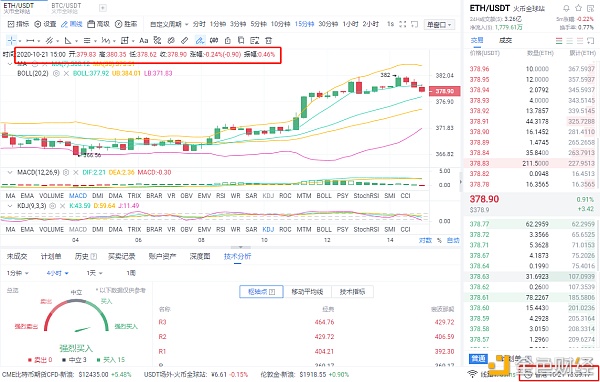Select 1小时 chart interval
The height and width of the screenshot is (382, 600).
(x=350, y=24)
